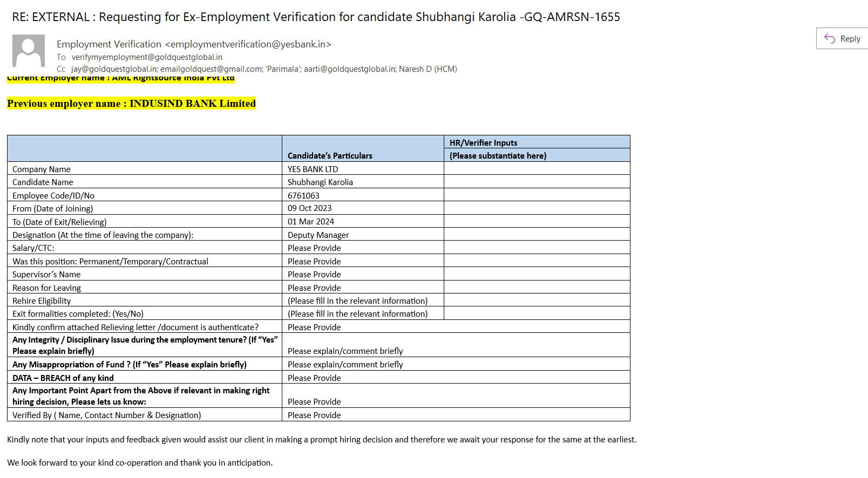
Task: Click 'Please Provide' in Supervisor's Name row
Action: click(x=314, y=275)
